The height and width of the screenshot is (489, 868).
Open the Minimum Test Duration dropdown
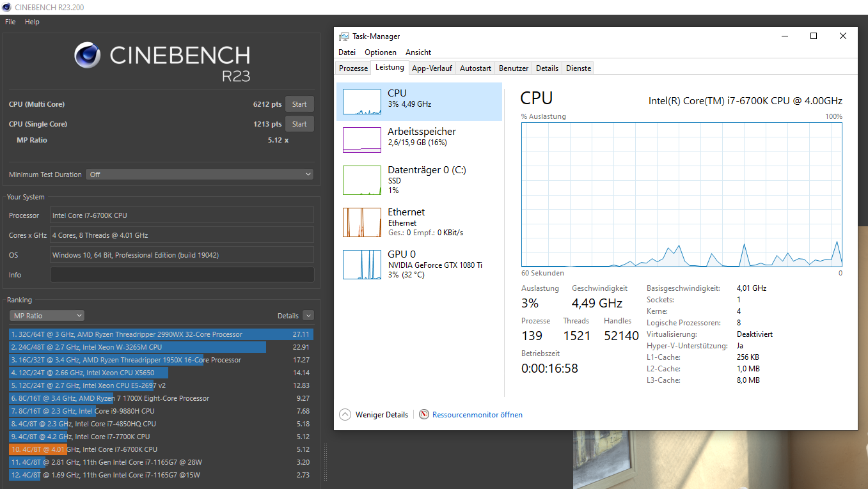[x=200, y=175]
